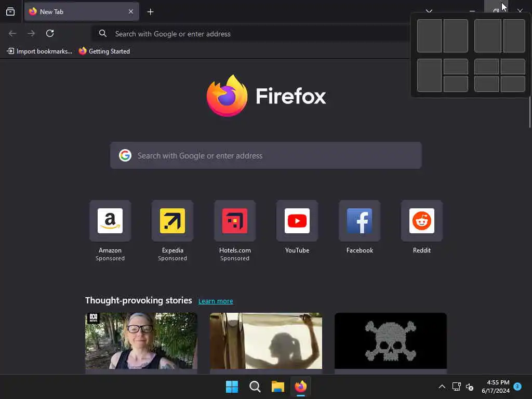Snap window to right half of even split layout

click(456, 36)
